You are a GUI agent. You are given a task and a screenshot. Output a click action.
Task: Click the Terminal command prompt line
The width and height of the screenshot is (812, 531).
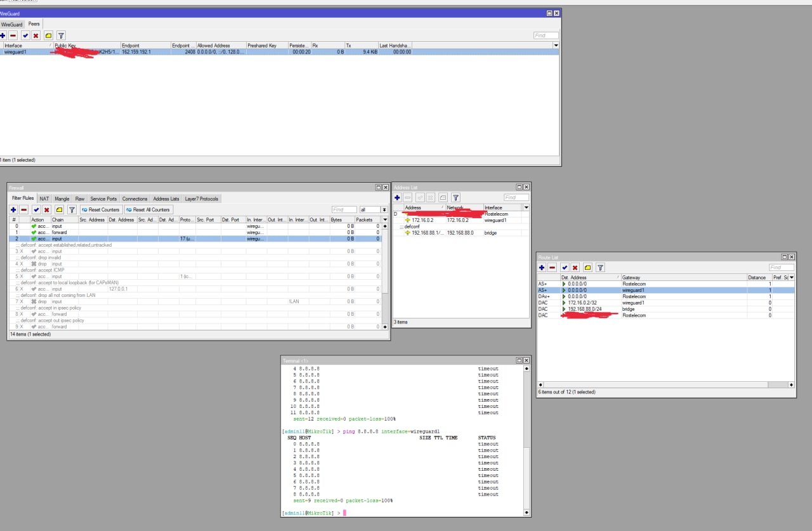tap(403, 513)
